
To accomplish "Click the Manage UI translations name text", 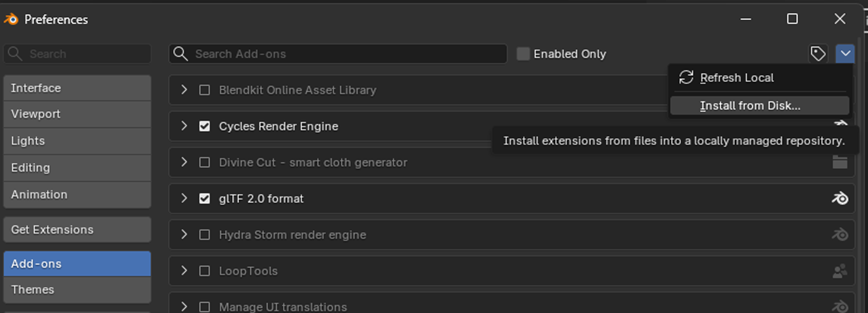I will click(x=283, y=307).
